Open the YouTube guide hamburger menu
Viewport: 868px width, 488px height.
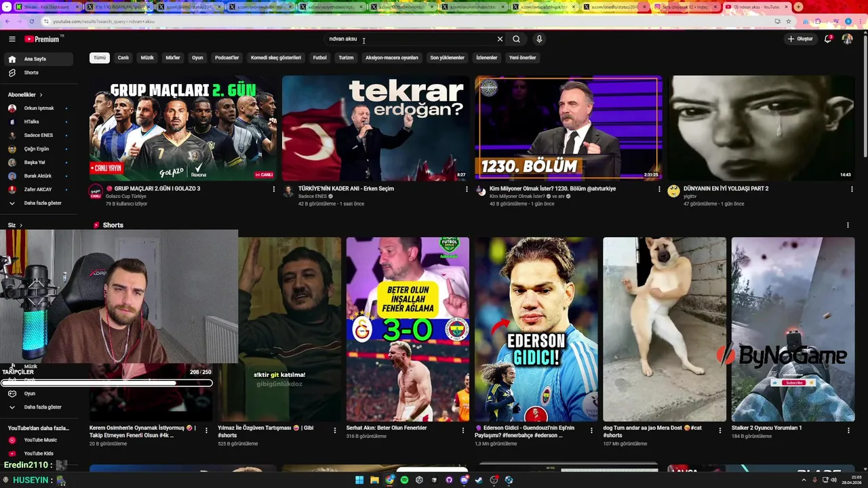(x=12, y=39)
